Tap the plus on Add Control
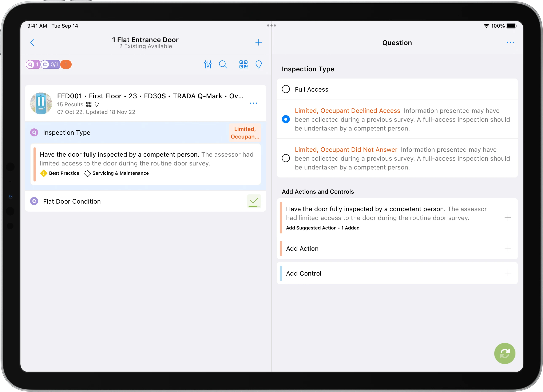Screen dimensions: 543x392 tap(508, 273)
